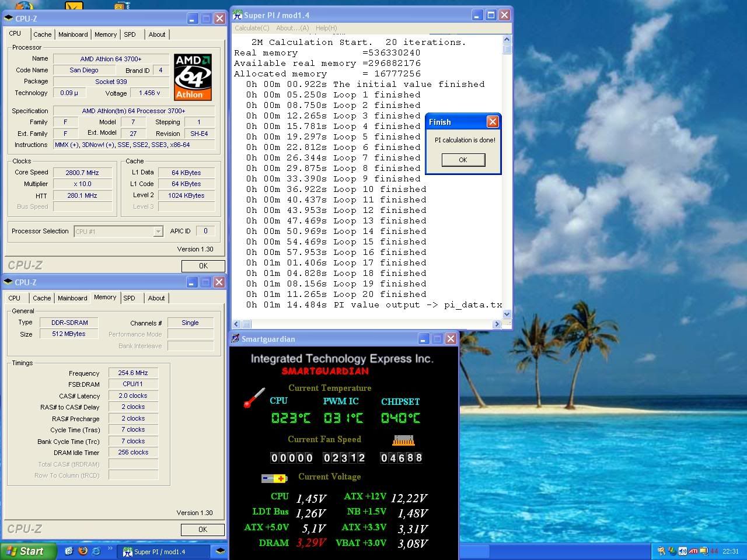747x560 pixels.
Task: Click the chipset heatsink icon in Smartguardian
Action: point(403,440)
